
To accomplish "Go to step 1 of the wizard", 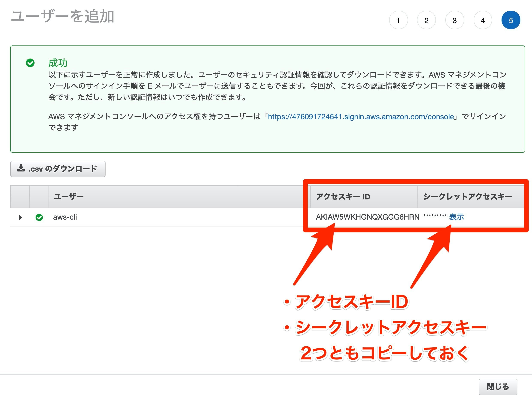I will (398, 20).
